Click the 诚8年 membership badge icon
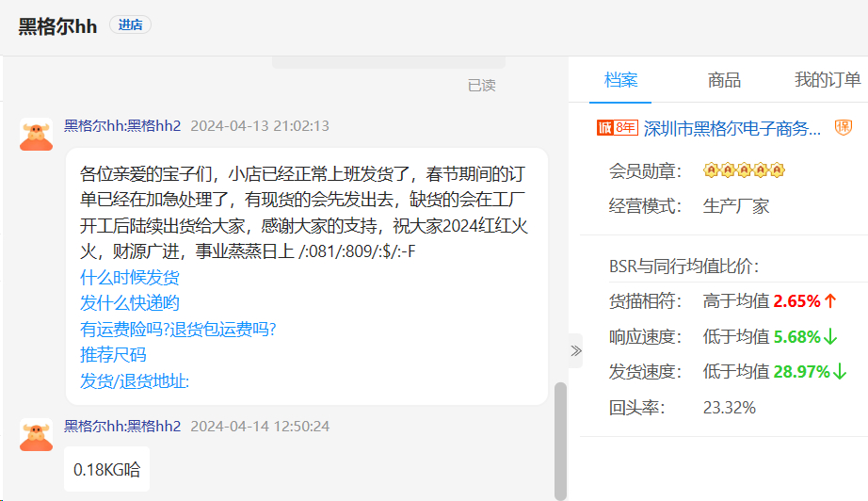 pos(618,128)
